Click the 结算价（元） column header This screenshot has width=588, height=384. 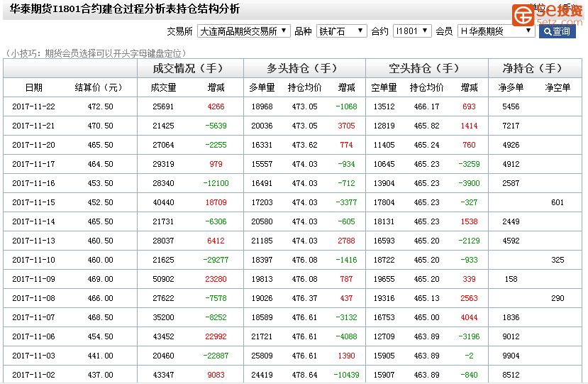pyautogui.click(x=99, y=87)
